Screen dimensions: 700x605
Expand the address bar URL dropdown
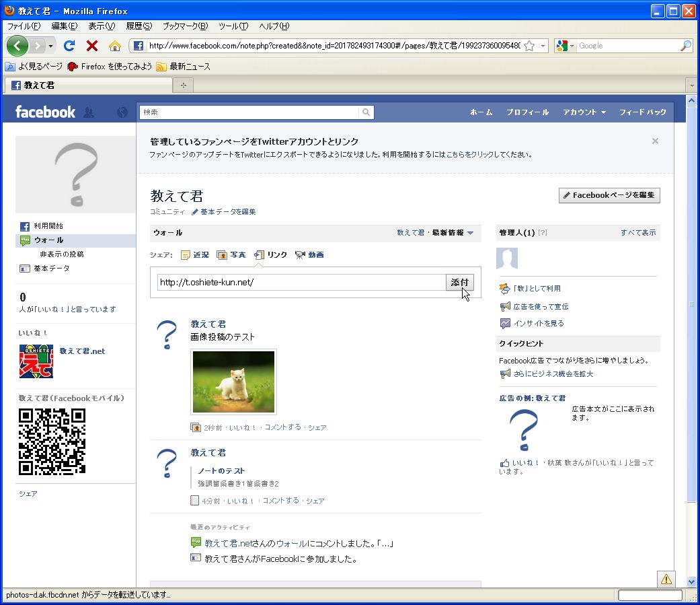point(543,46)
